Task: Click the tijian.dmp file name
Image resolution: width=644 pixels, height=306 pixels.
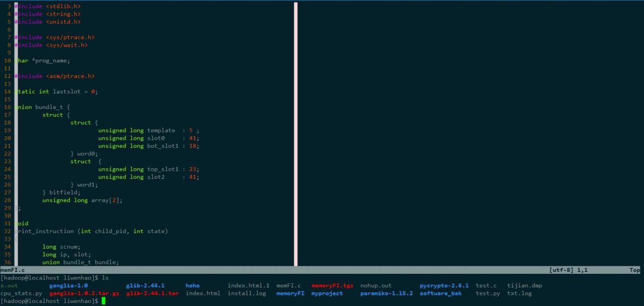Action: point(525,285)
